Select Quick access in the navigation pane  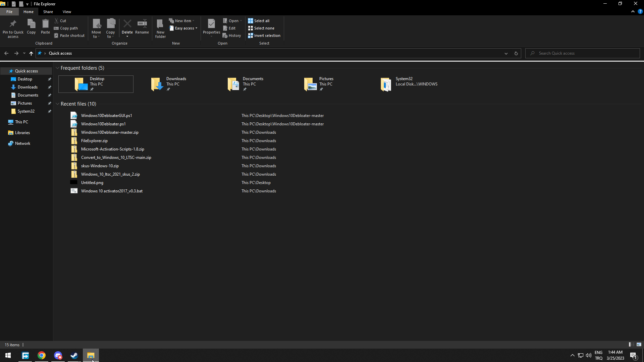[26, 71]
